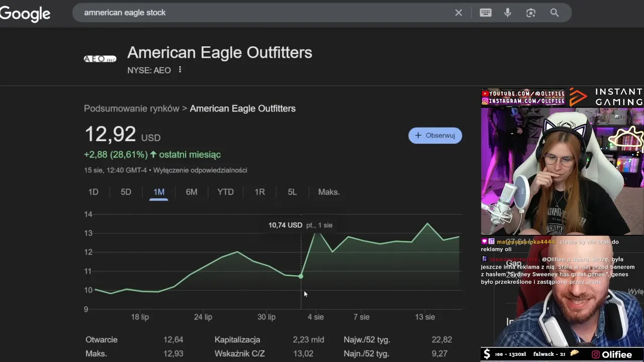Viewport: 644px width, 362px height.
Task: Click the streamer webcam feed
Action: (562, 171)
